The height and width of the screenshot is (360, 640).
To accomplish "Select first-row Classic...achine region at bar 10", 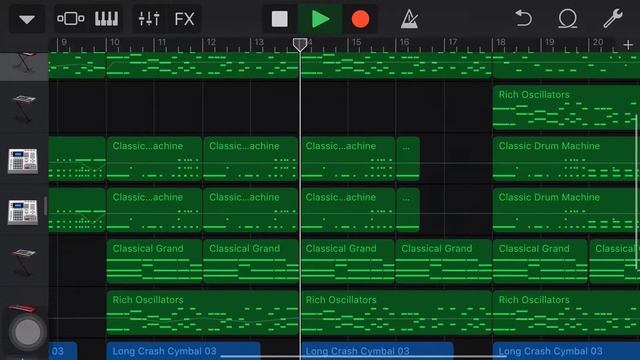I will (154, 159).
